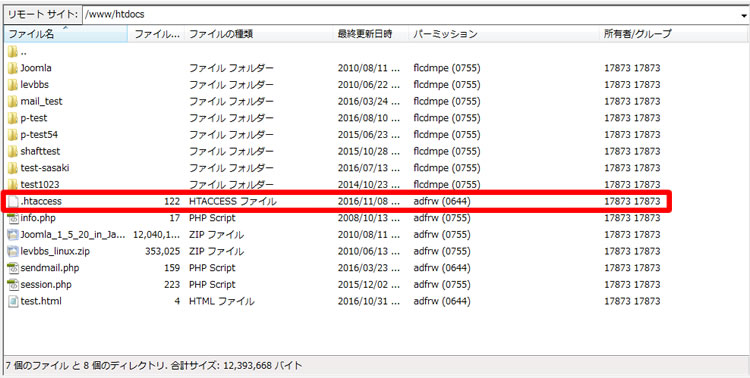Click the test.html owner 17873 17873
The height and width of the screenshot is (378, 750).
tap(632, 301)
